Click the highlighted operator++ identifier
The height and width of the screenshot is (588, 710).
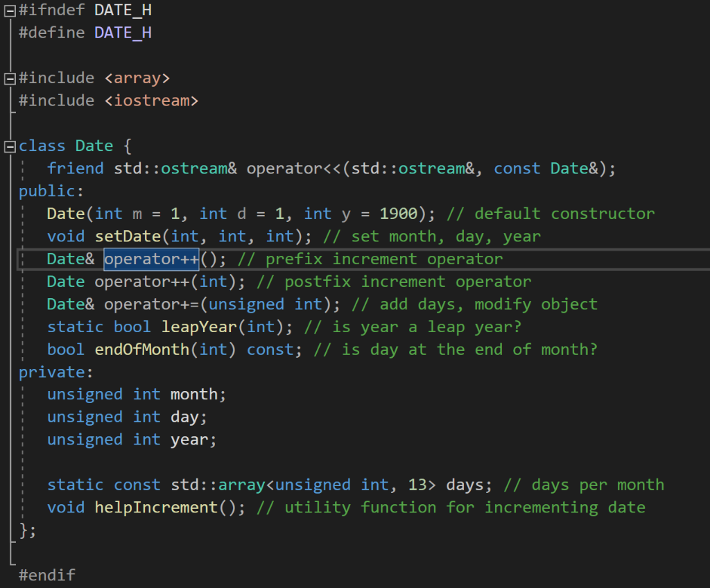coord(150,259)
